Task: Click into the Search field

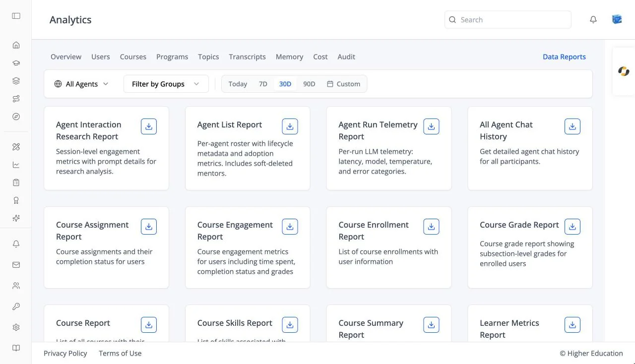Action: pos(508,20)
